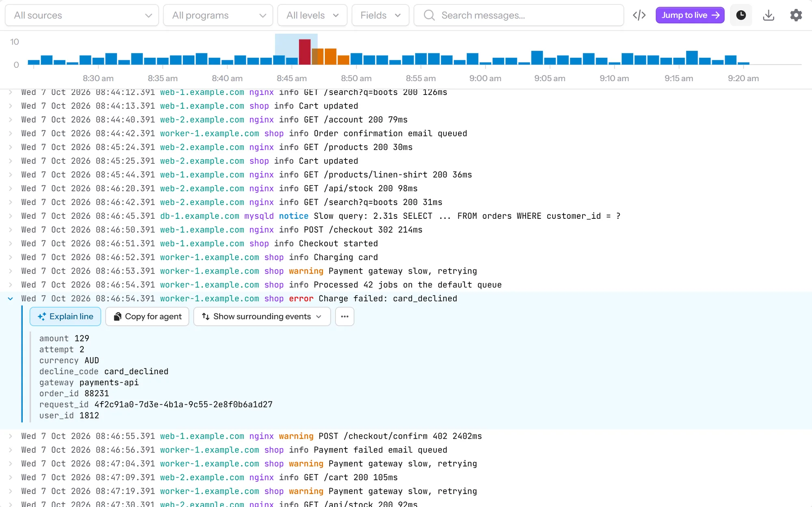Expand the Processed 42 jobs line
The width and height of the screenshot is (812, 507).
[11, 285]
